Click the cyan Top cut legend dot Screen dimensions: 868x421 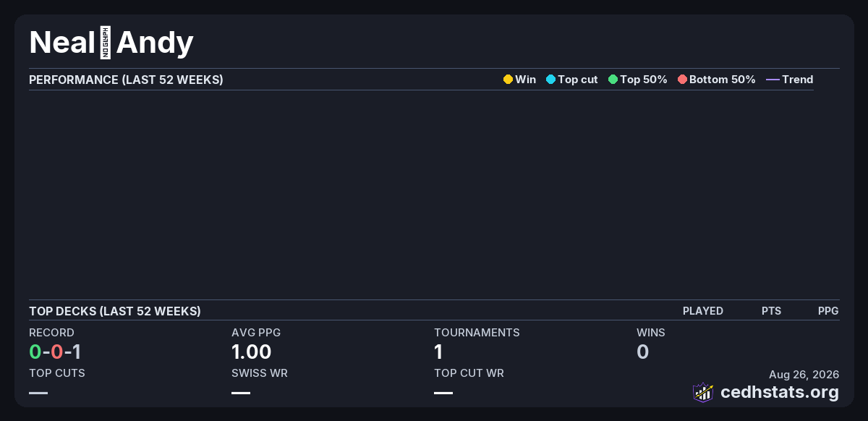550,80
